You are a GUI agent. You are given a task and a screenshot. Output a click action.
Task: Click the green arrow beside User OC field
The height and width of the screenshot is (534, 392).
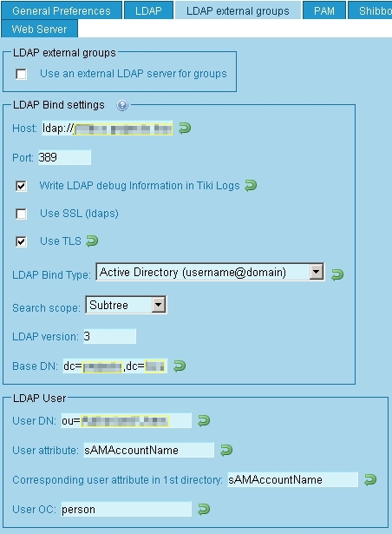204,510
